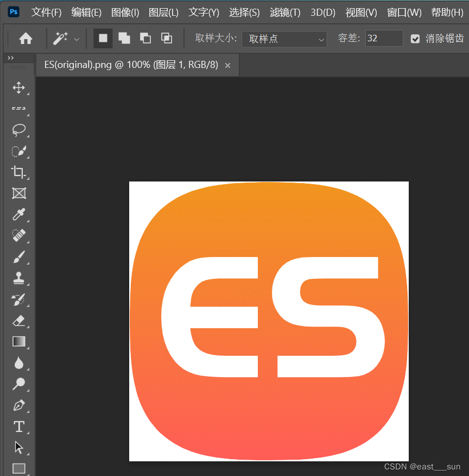Select the Spot Healing Brush tool
469x476 pixels.
click(18, 235)
